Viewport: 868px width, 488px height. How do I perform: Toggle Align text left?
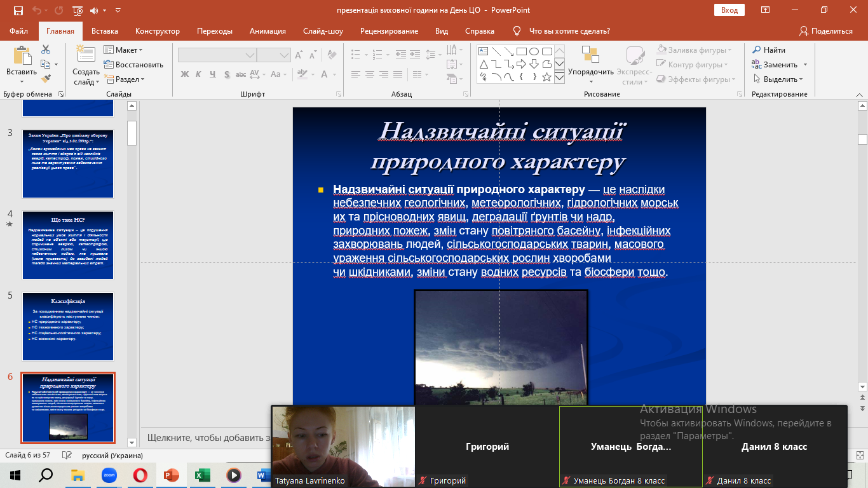[x=356, y=74]
